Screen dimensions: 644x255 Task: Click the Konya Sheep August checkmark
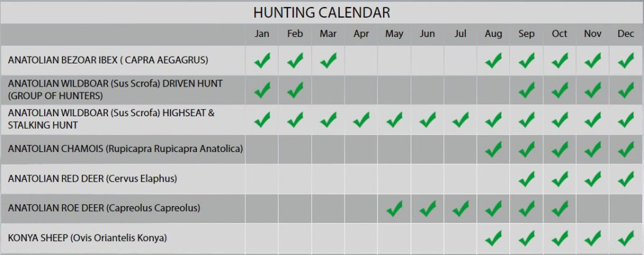(493, 238)
